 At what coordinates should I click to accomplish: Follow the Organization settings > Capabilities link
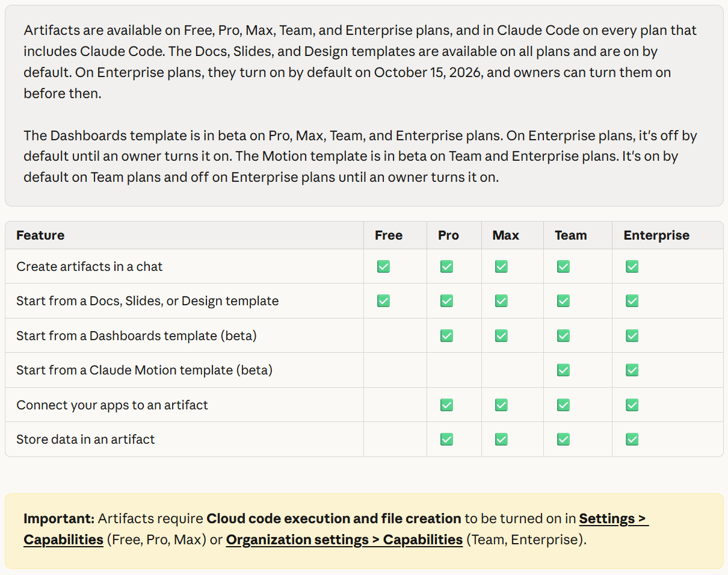pyautogui.click(x=344, y=539)
